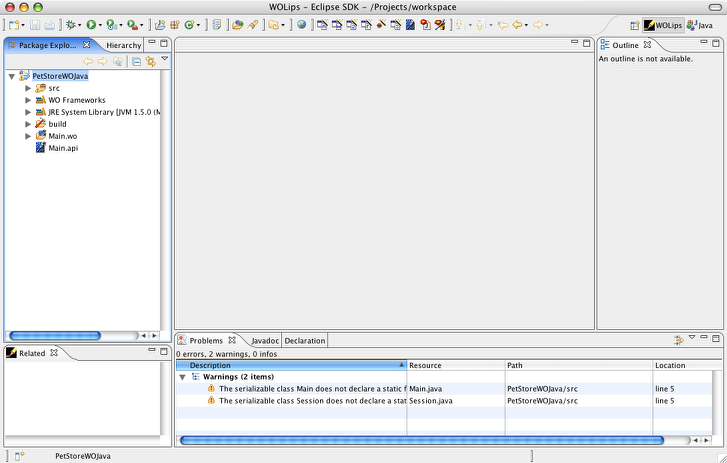The width and height of the screenshot is (727, 463).
Task: Click the globe web browser icon
Action: pyautogui.click(x=302, y=25)
